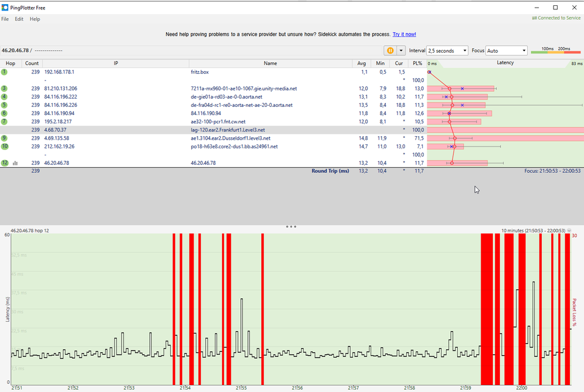Image resolution: width=584 pixels, height=392 pixels.
Task: Click the Latency graph column header
Action: pos(505,63)
